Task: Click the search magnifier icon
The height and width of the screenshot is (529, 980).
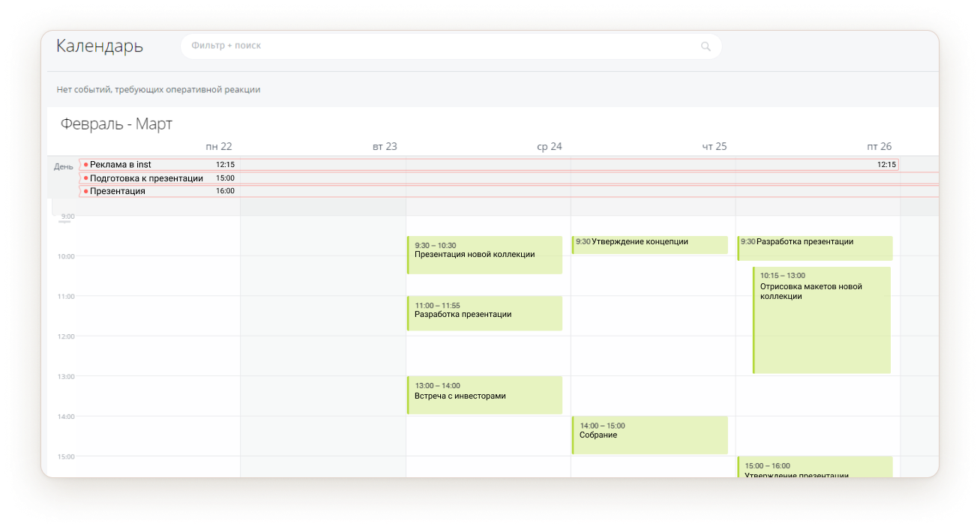Action: pyautogui.click(x=706, y=46)
